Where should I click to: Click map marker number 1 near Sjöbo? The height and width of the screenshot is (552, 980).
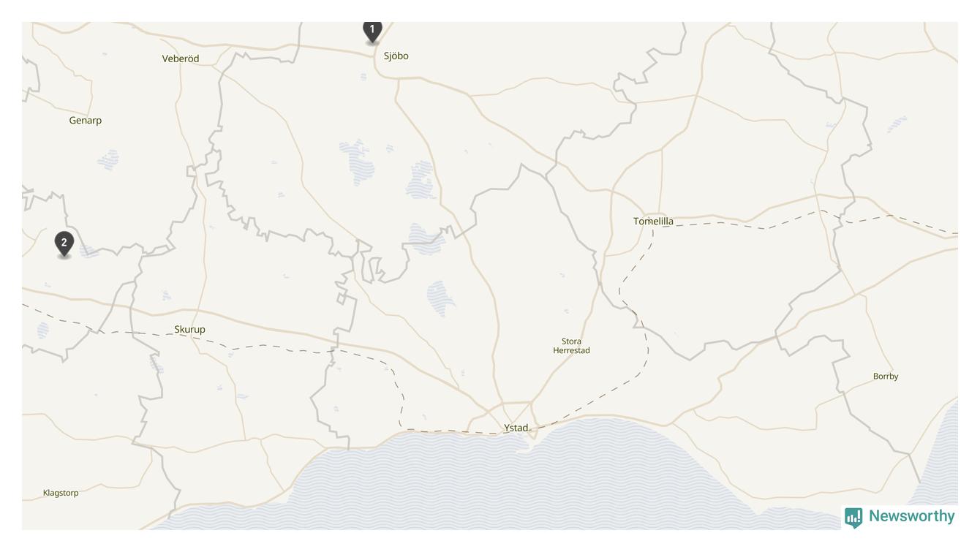tap(372, 31)
